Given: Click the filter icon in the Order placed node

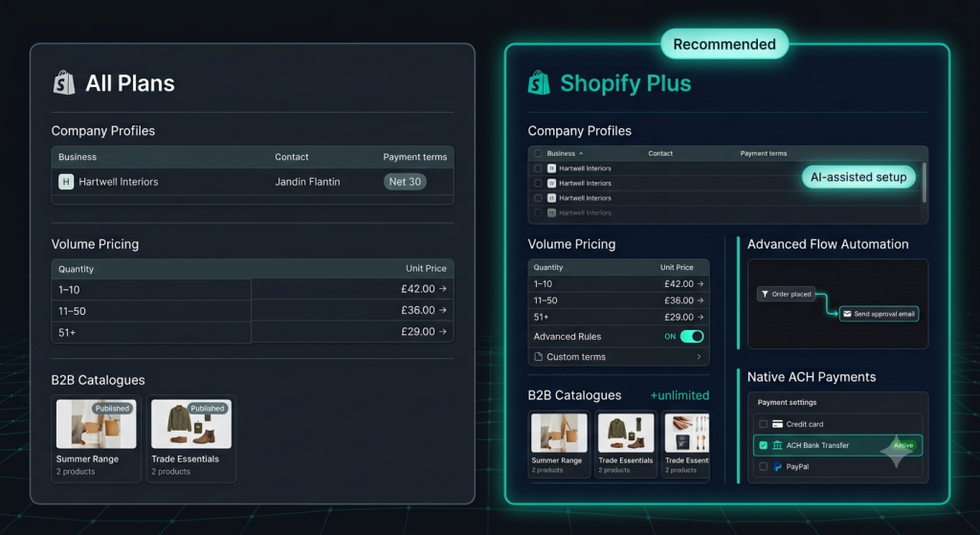Looking at the screenshot, I should pos(765,294).
